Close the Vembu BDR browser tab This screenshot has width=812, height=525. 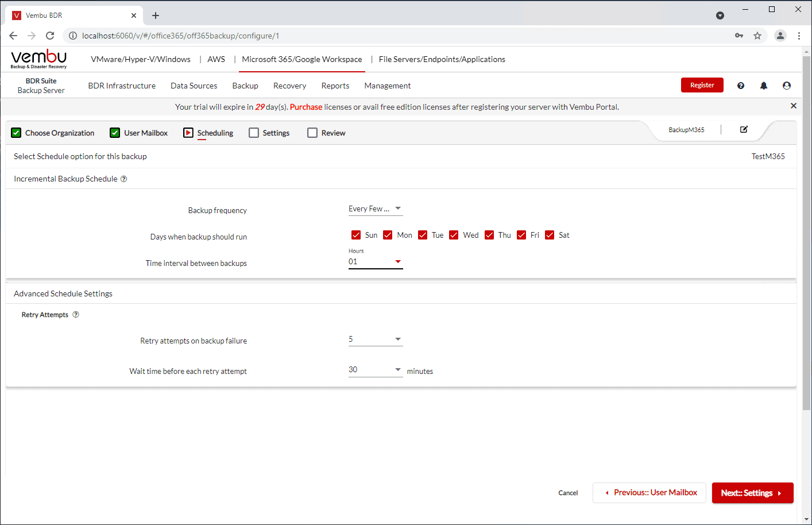134,16
